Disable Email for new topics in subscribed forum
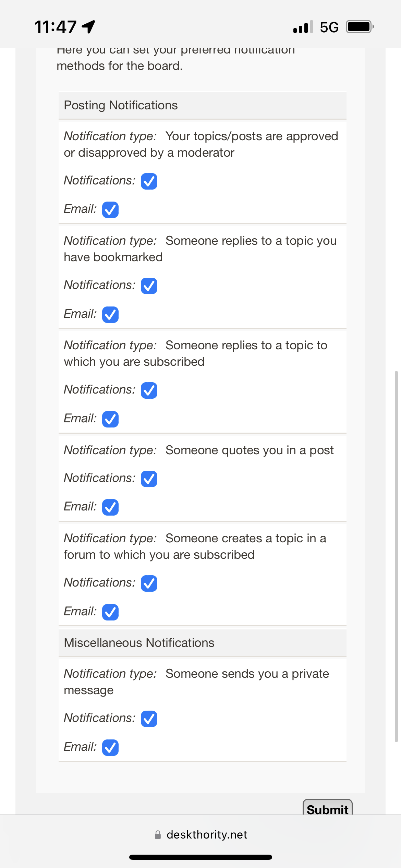 110,612
